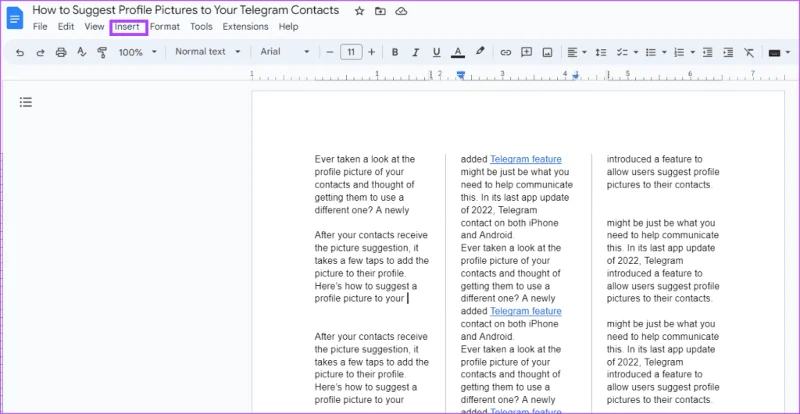Insert a checklist
The image size is (800, 414).
pos(622,52)
